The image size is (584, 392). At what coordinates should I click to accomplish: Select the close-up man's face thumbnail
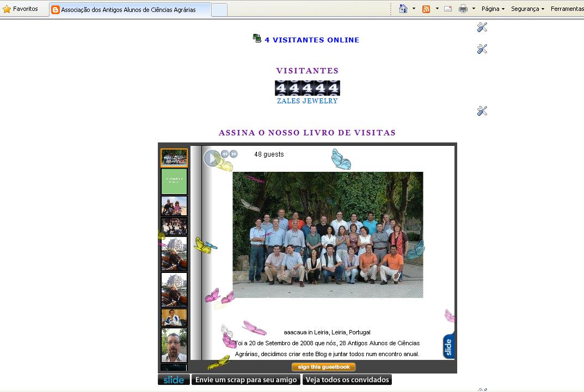click(174, 345)
